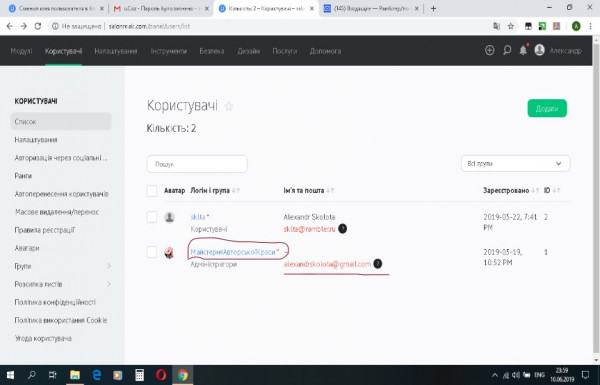Screen dimensions: 600x385
Task: Expand the Розсилка листів sidebar item
Action: (x=61, y=284)
